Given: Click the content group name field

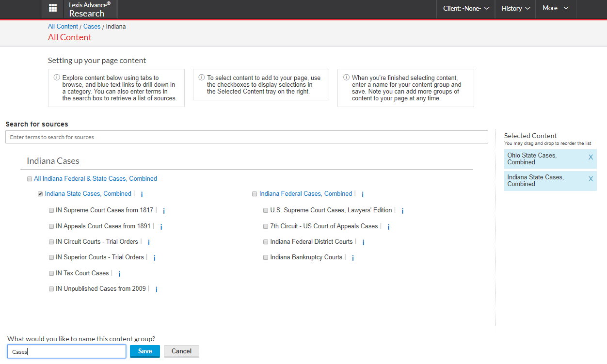Looking at the screenshot, I should [x=67, y=351].
